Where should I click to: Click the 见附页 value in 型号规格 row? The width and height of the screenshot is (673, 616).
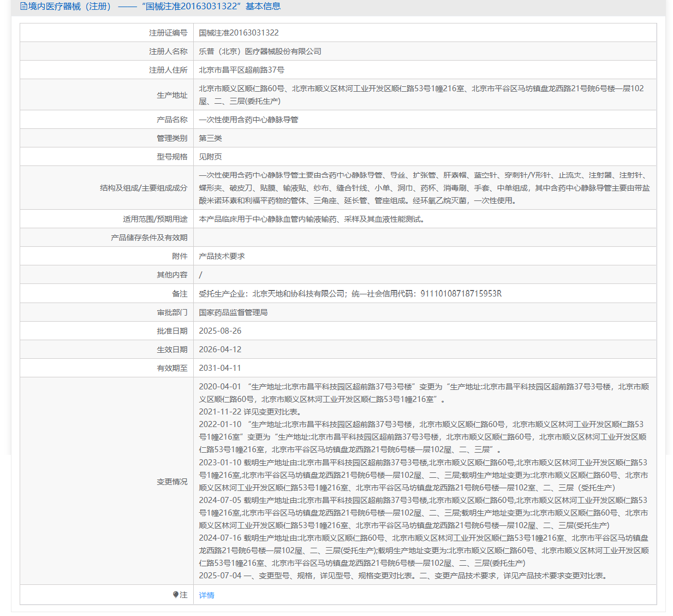[210, 157]
